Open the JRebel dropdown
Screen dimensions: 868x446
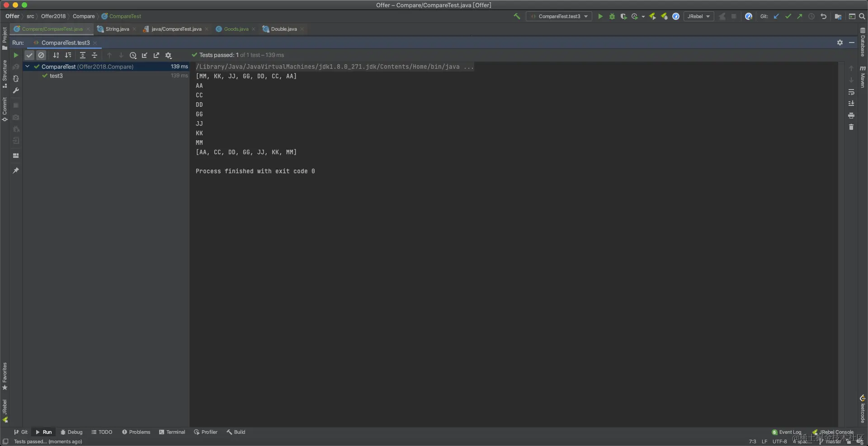698,16
